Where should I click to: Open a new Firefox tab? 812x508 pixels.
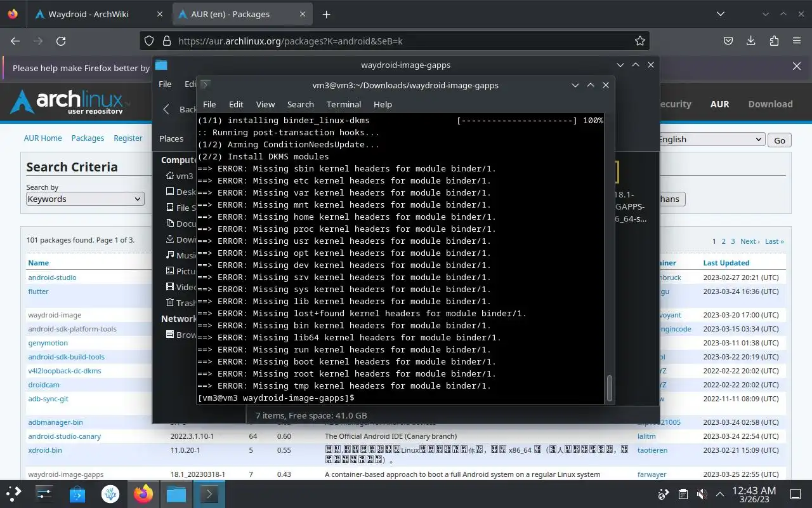click(326, 14)
